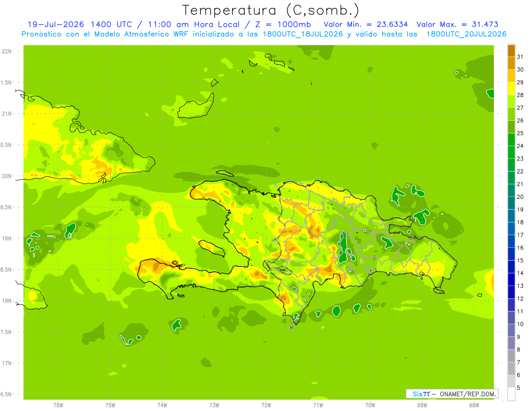Viewport: 532px width, 411px height.
Task: Click the '17N' latitude label
Action: tap(7, 363)
